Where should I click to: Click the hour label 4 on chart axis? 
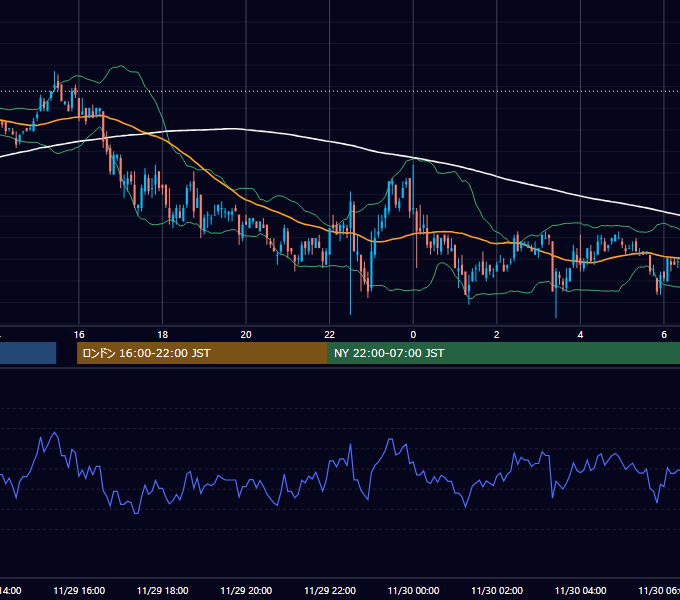[580, 335]
